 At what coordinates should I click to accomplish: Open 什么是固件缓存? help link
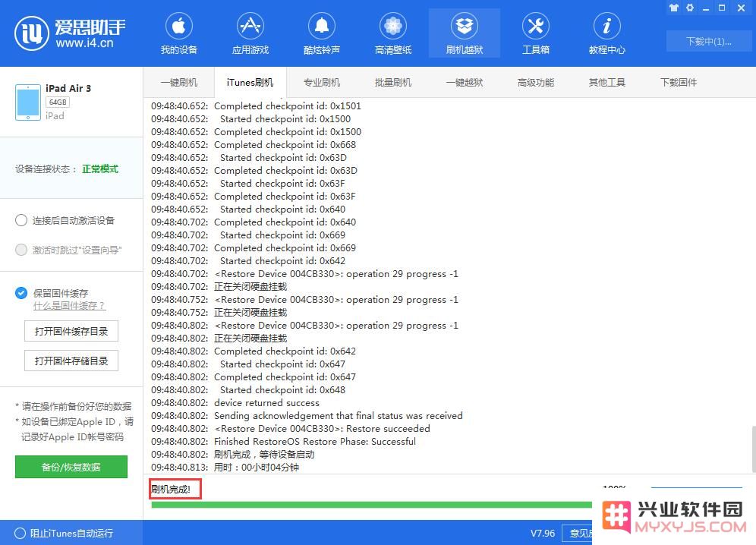(x=69, y=306)
